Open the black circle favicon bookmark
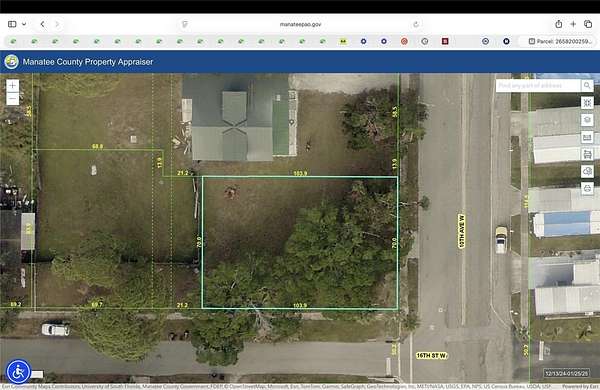 506,41
